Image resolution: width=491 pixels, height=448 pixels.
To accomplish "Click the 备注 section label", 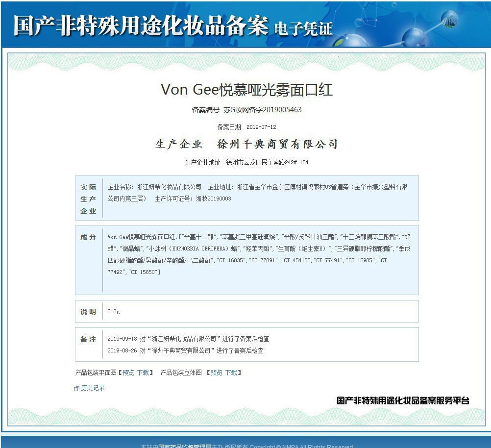I will tap(88, 339).
